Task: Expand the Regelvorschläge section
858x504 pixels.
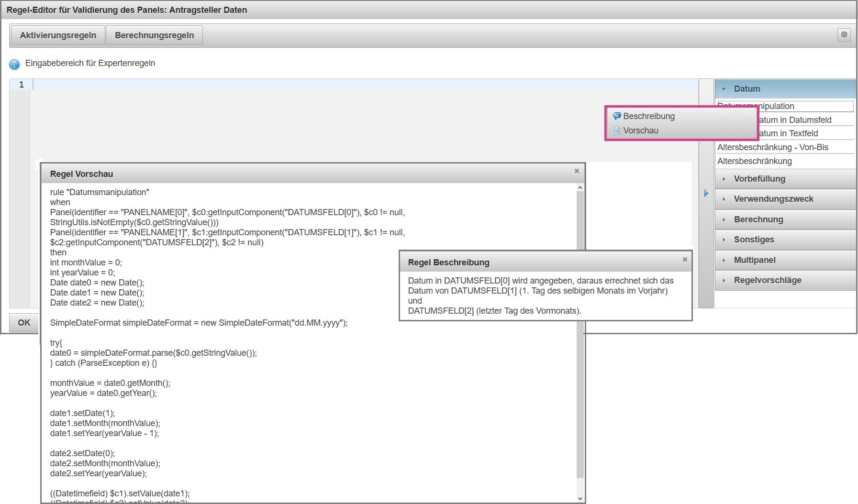Action: pos(768,280)
